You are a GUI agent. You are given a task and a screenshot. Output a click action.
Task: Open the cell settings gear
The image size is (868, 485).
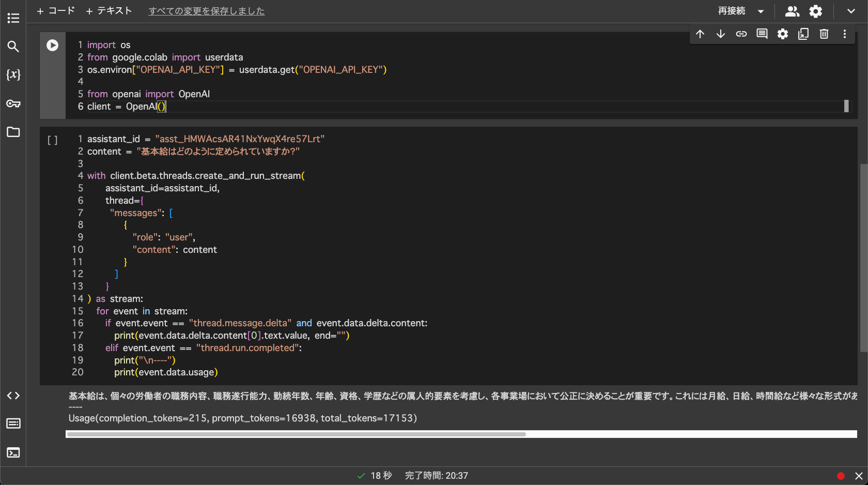tap(783, 34)
